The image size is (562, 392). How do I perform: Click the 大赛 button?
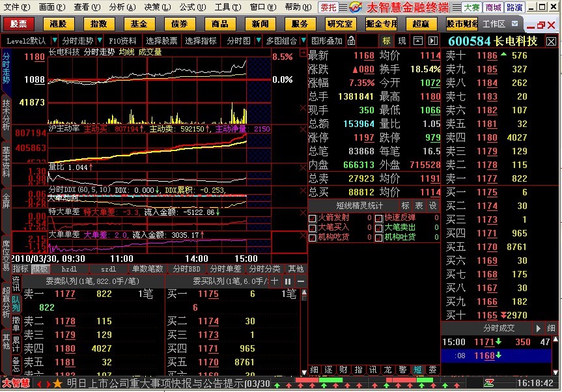coord(471,7)
